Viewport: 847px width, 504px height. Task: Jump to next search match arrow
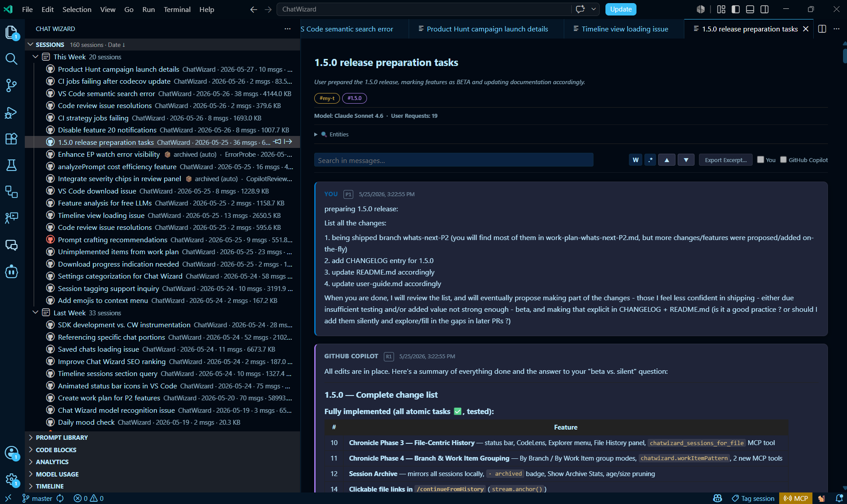point(686,160)
